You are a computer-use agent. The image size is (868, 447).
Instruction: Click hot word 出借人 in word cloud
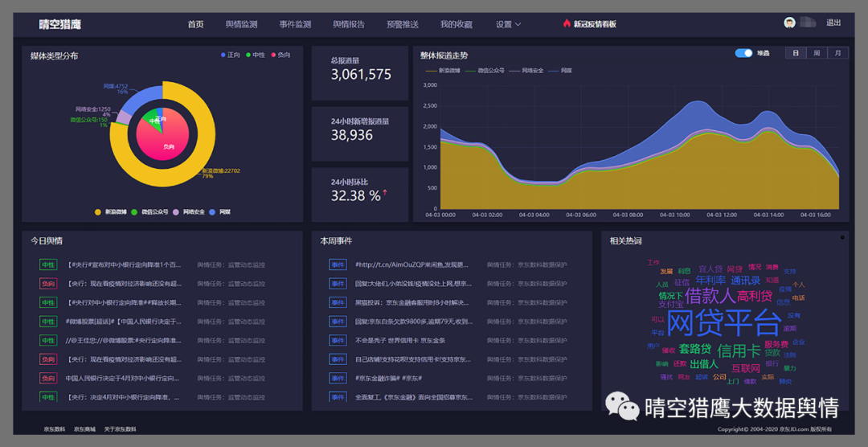(x=704, y=364)
